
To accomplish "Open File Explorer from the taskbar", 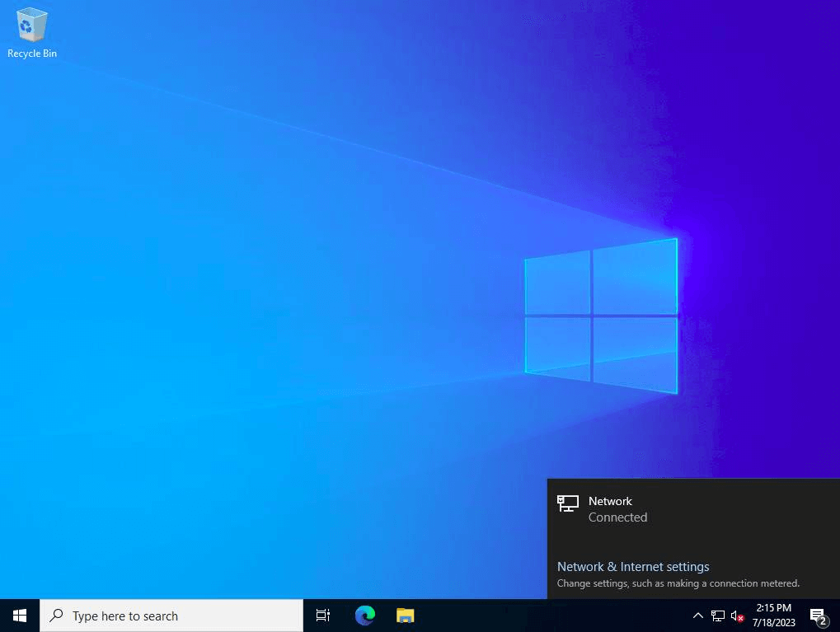I will point(404,615).
